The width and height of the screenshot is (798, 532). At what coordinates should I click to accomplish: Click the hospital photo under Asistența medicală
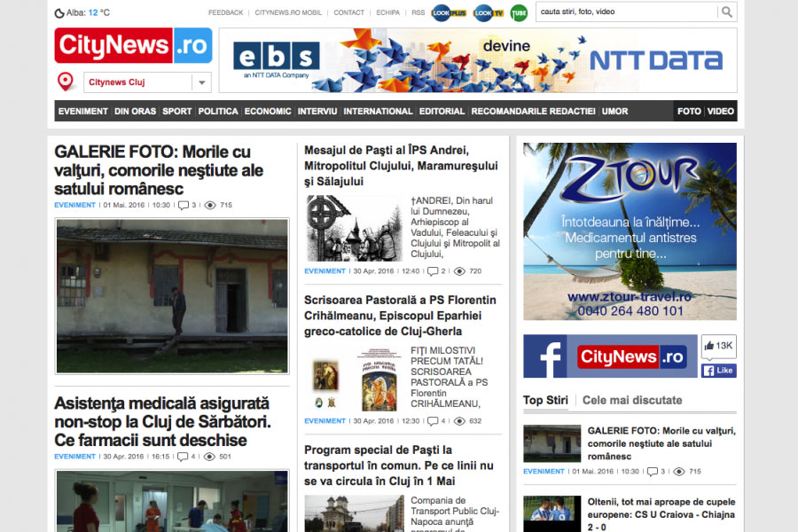pos(172,502)
